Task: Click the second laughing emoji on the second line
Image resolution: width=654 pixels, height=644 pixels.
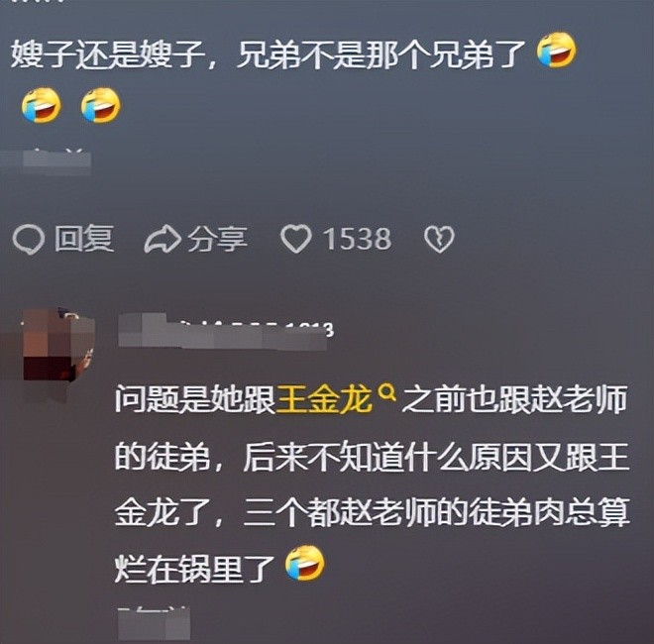Action: tap(100, 105)
